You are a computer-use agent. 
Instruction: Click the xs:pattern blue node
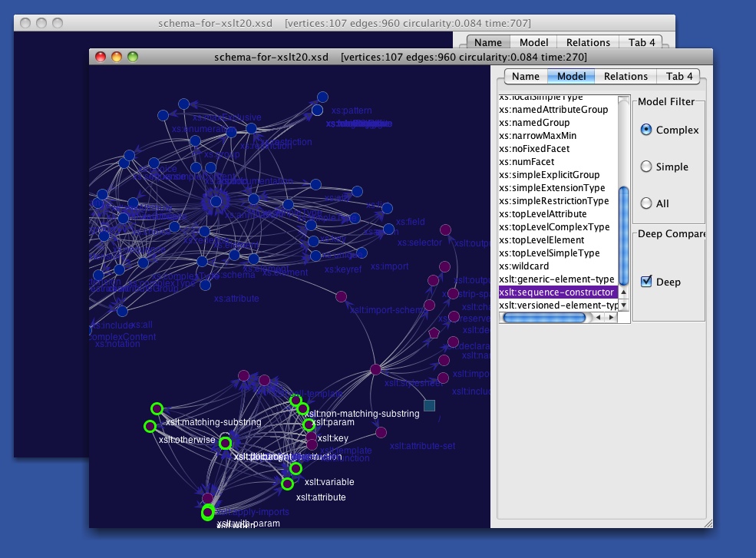(322, 97)
